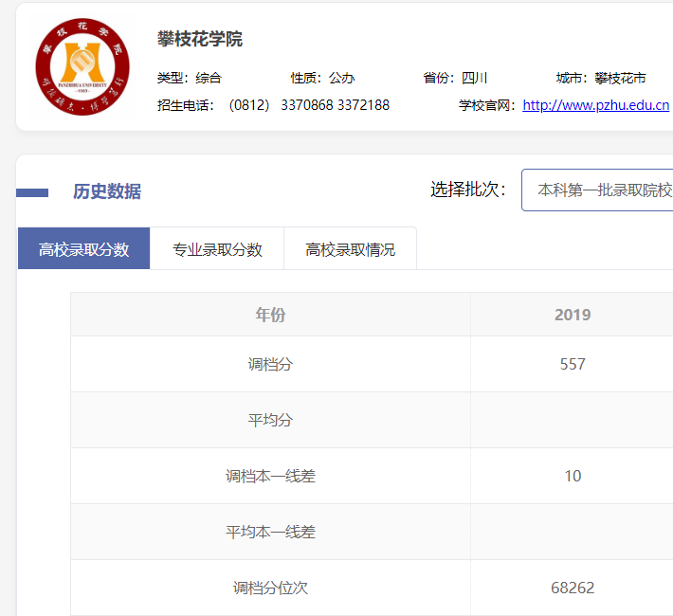
Task: Click the 招生电话 phone number text
Action: pos(273,105)
